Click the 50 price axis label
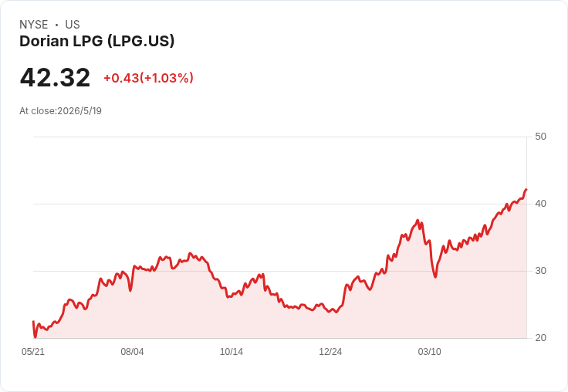 click(x=540, y=137)
